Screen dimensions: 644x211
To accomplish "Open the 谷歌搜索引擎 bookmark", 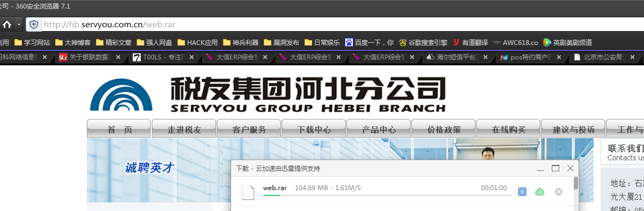I will [x=423, y=42].
